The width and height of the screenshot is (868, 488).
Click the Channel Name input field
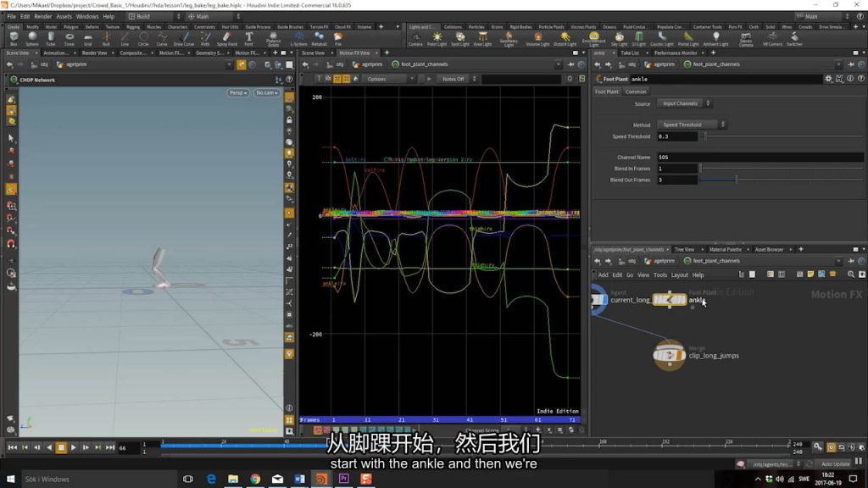759,157
